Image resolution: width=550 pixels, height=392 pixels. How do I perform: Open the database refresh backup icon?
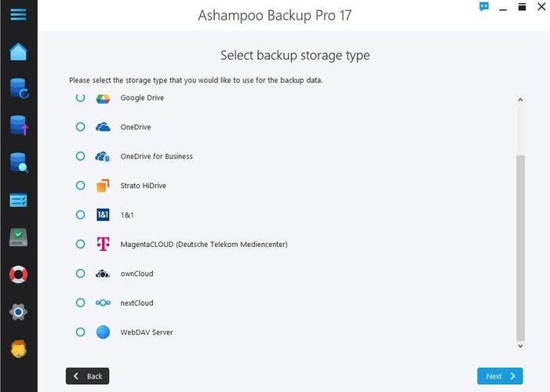[x=18, y=88]
